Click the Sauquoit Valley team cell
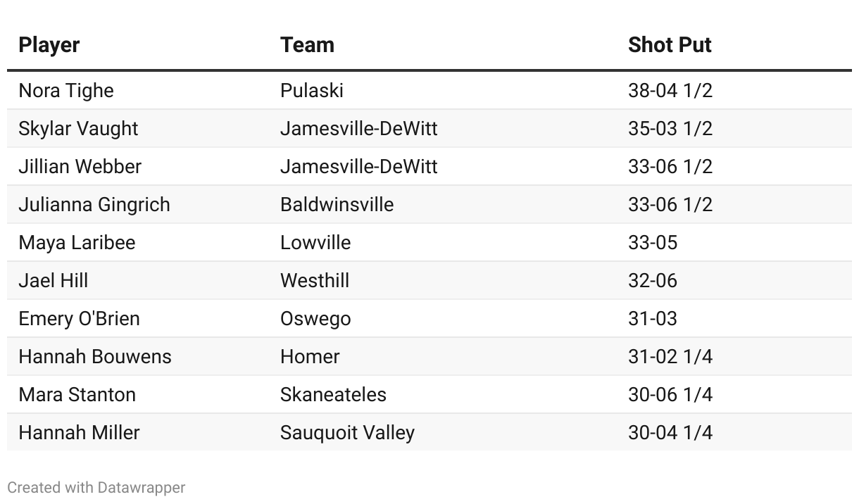This screenshot has width=859, height=504. coord(348,433)
